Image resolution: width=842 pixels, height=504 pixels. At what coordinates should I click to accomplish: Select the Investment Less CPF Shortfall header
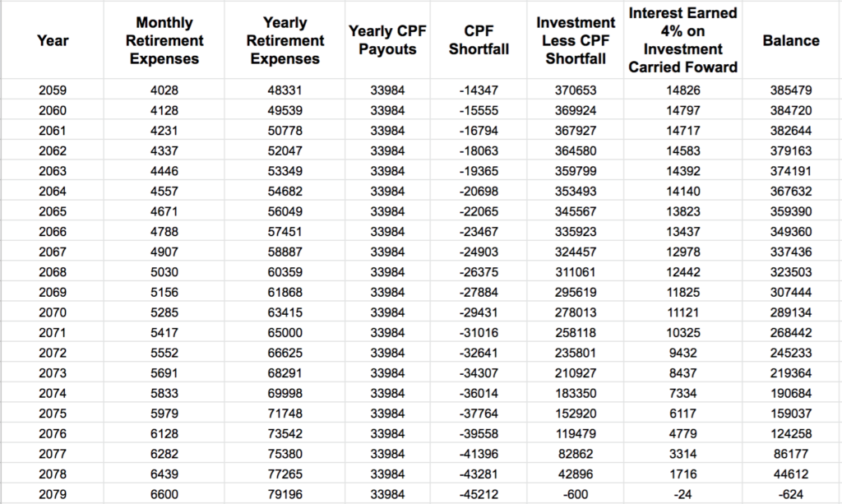click(x=576, y=40)
